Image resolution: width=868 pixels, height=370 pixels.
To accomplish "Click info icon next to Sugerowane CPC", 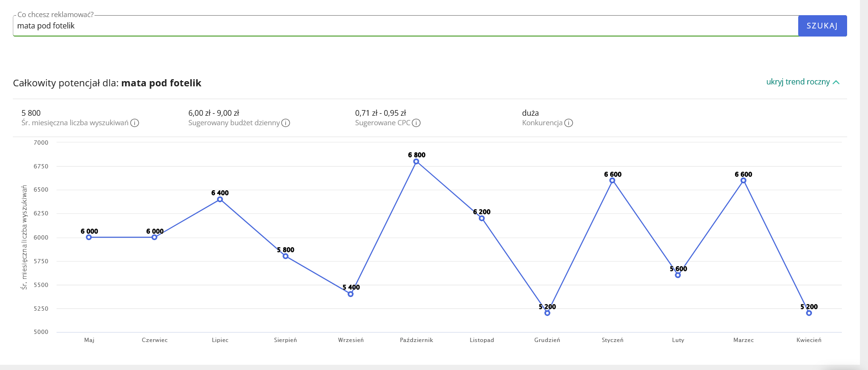I will (x=416, y=123).
